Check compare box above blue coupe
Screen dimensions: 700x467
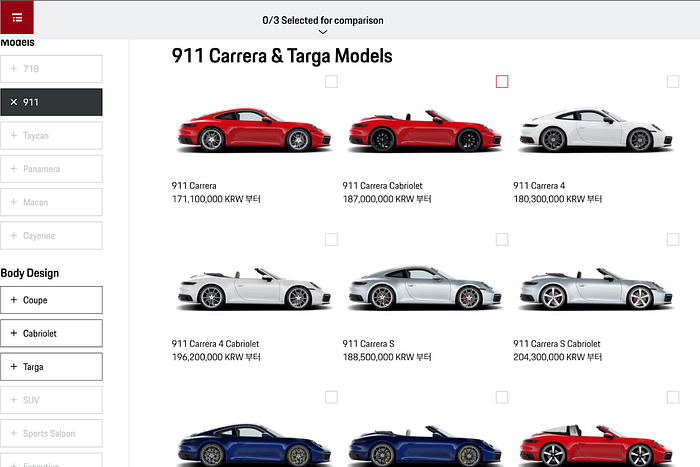point(331,397)
